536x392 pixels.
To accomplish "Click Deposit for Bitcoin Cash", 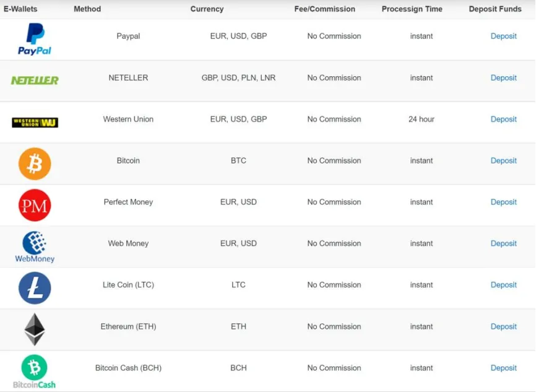I will pyautogui.click(x=504, y=368).
